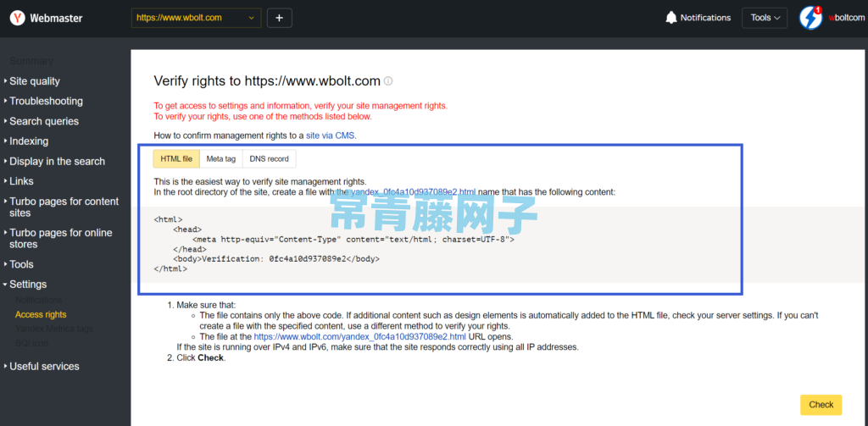Open the site selector dropdown for wbolt.com
The height and width of the screenshot is (426, 868).
[x=196, y=18]
